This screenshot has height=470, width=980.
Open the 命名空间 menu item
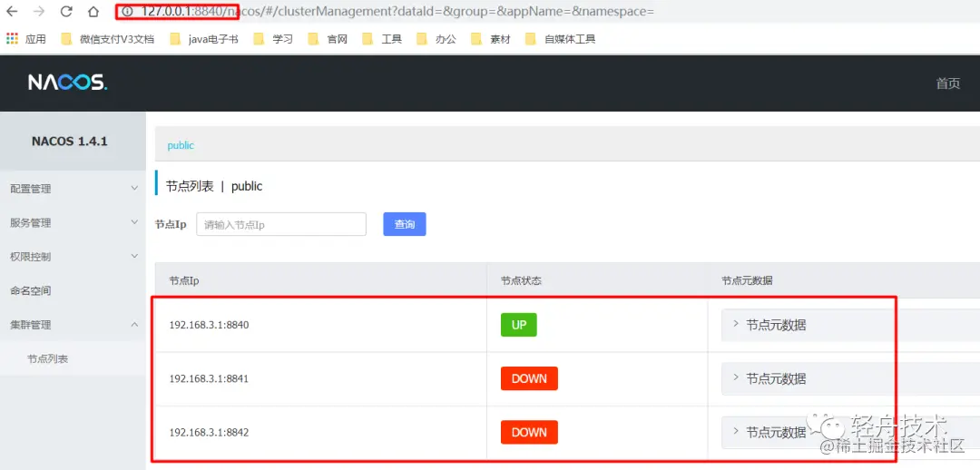pos(73,290)
